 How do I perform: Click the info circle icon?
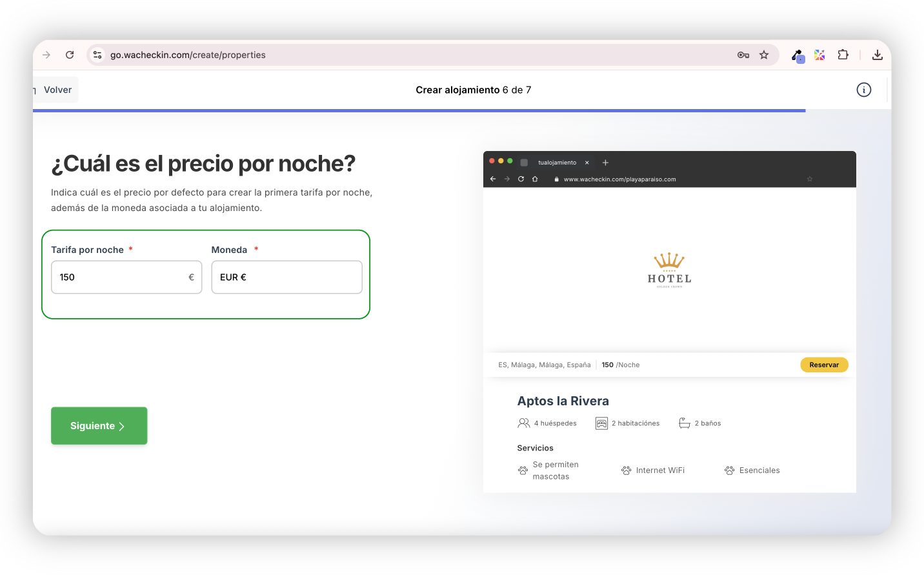tap(863, 90)
